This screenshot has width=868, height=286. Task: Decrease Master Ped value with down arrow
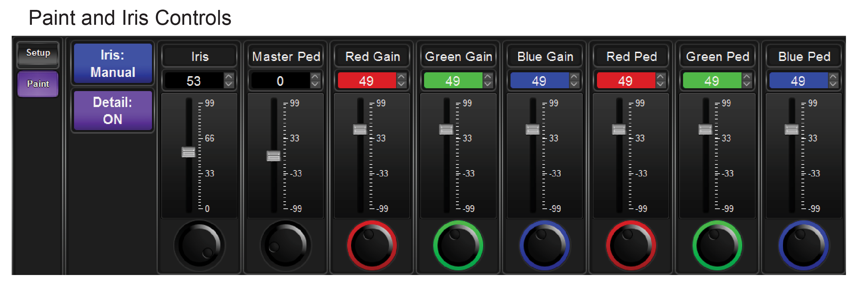(315, 84)
